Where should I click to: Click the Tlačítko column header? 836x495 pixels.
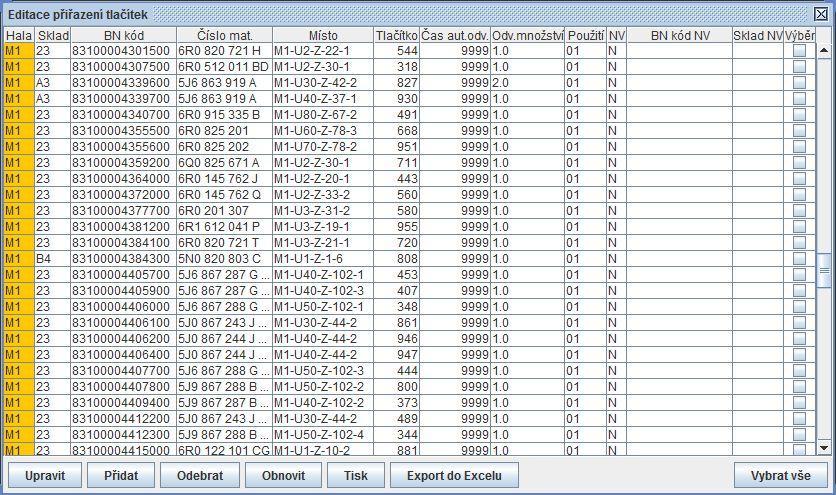tap(397, 35)
